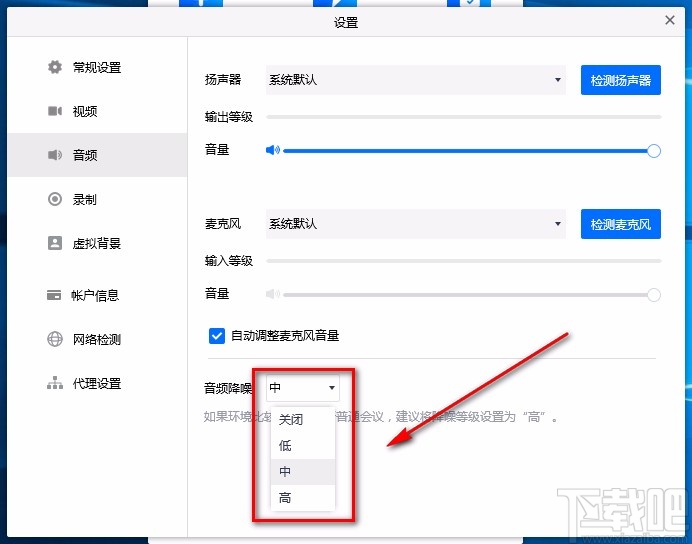Click the 输入等级 level bar

pos(463,261)
